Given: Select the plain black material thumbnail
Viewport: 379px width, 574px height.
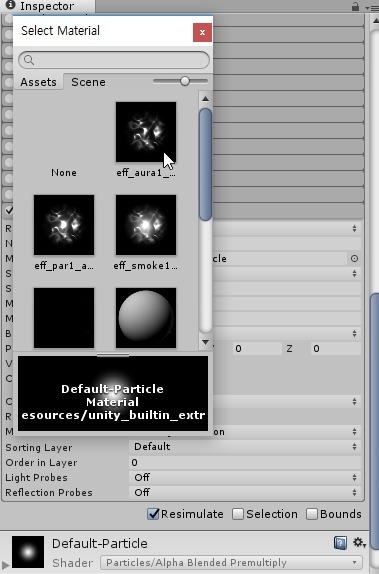Looking at the screenshot, I should 64,318.
